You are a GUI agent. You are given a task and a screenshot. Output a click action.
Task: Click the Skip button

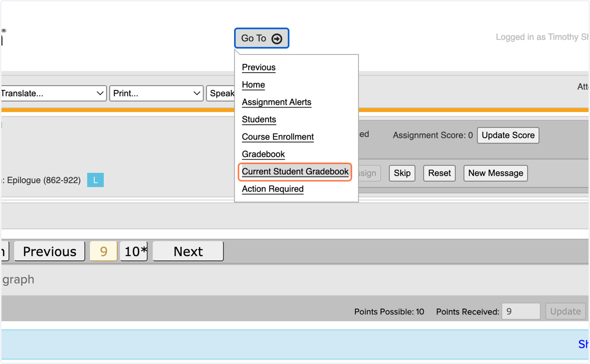402,173
